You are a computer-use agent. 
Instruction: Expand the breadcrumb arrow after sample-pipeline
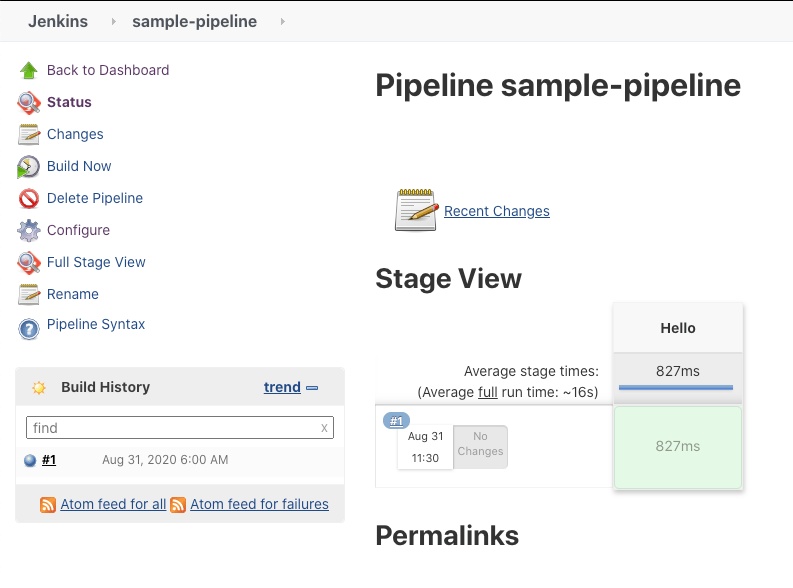283,21
